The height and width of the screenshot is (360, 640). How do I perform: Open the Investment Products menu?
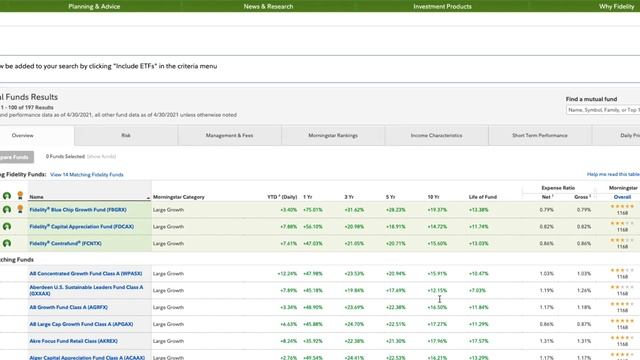tap(442, 6)
